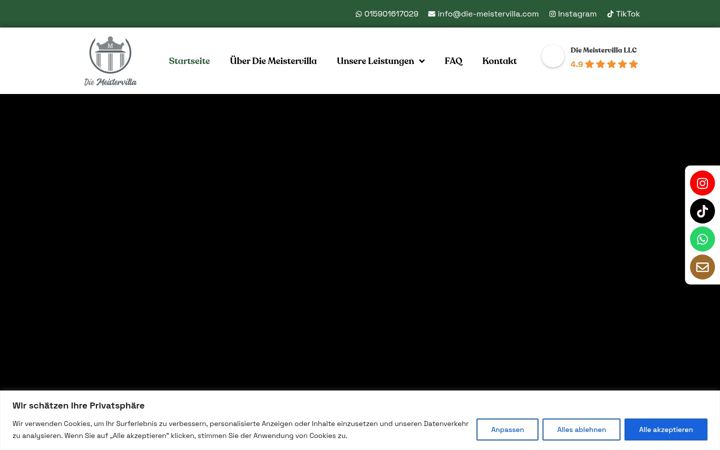
Task: Expand Unsere Leistungen dropdown menu
Action: click(x=381, y=61)
